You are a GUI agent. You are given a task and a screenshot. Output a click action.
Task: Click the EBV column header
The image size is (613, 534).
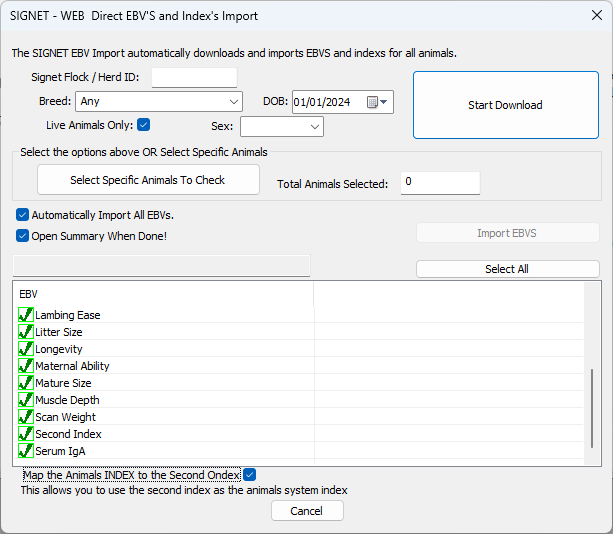[163, 294]
